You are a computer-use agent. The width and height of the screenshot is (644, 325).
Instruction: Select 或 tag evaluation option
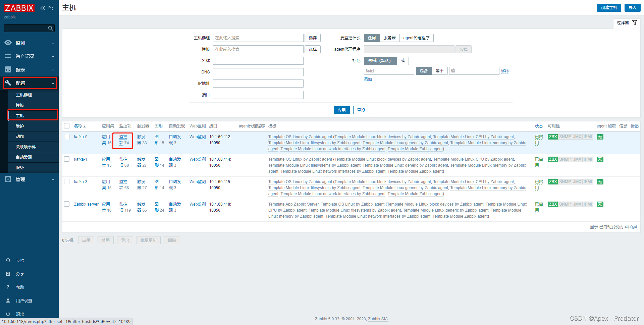(403, 61)
